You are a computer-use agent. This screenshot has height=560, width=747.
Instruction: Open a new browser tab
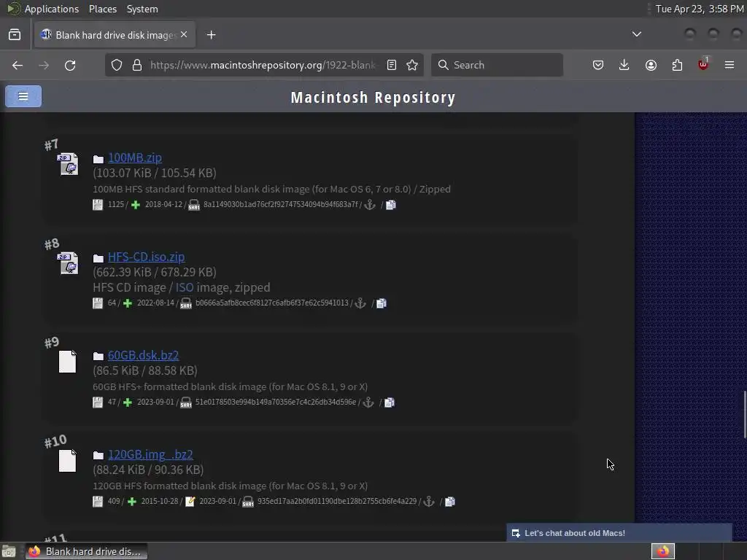coord(211,35)
